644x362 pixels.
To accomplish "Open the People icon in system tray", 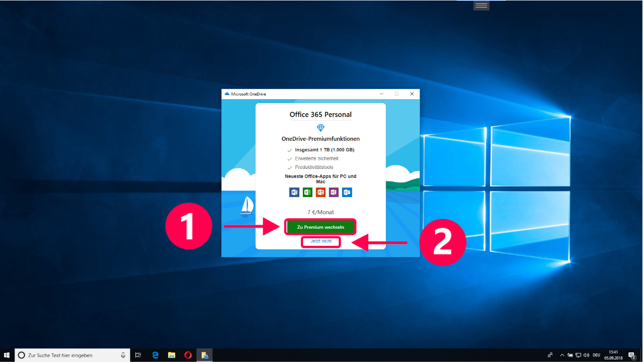I will [x=550, y=355].
